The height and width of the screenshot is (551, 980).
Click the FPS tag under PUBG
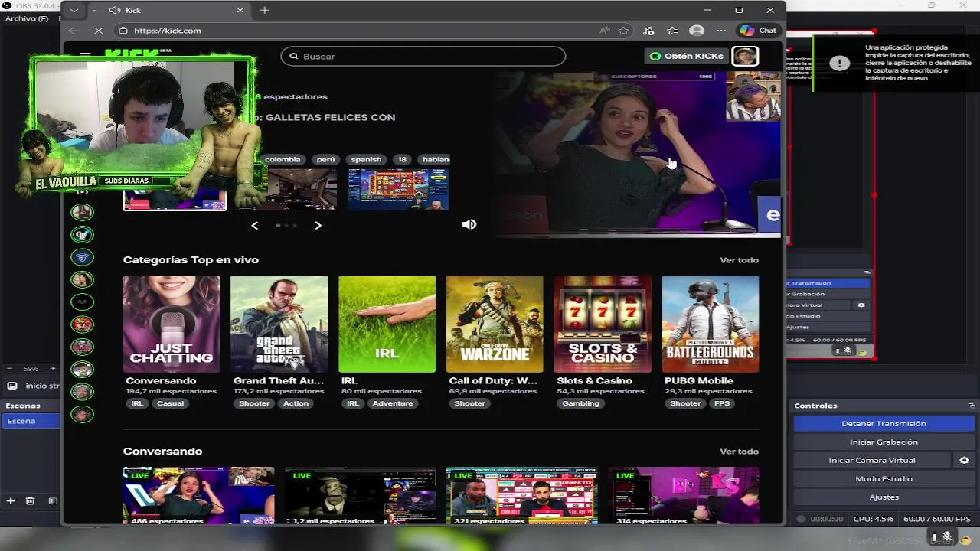click(x=722, y=403)
